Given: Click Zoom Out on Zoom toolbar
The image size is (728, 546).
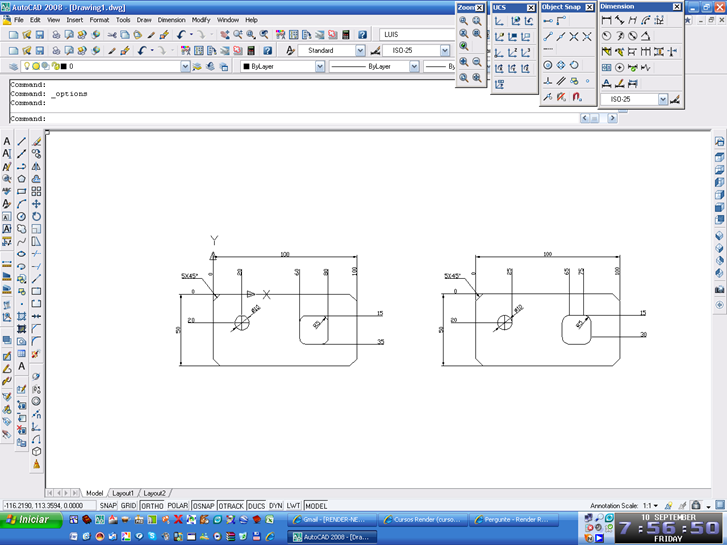Looking at the screenshot, I should (477, 62).
